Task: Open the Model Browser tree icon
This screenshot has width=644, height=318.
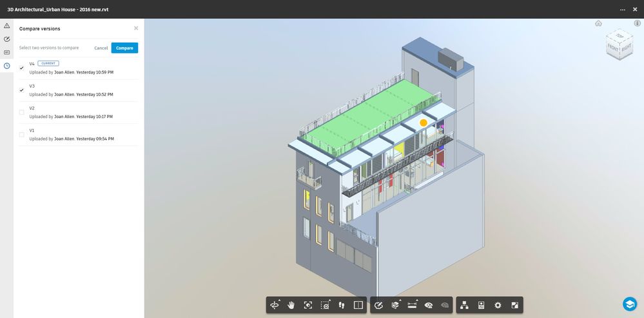Action: tap(465, 305)
